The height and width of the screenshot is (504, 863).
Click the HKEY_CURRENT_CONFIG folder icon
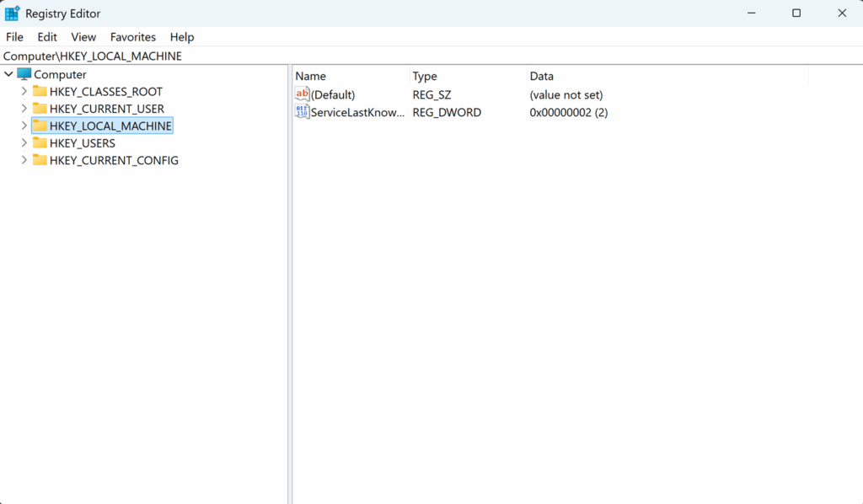pos(40,160)
